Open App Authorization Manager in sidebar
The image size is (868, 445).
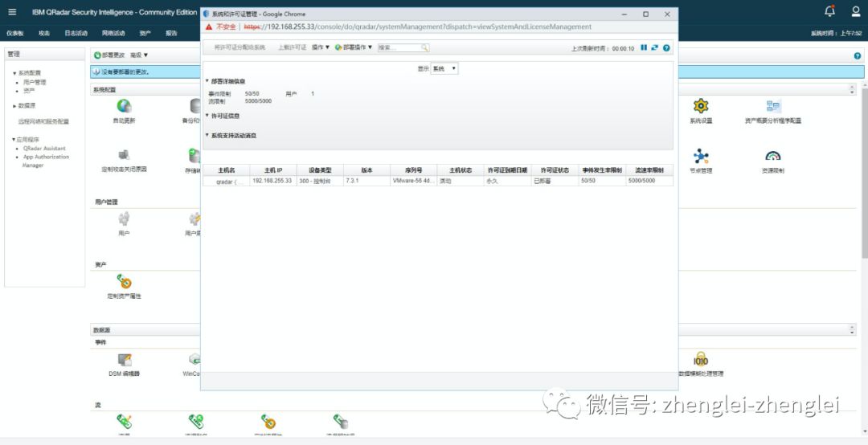coord(46,161)
